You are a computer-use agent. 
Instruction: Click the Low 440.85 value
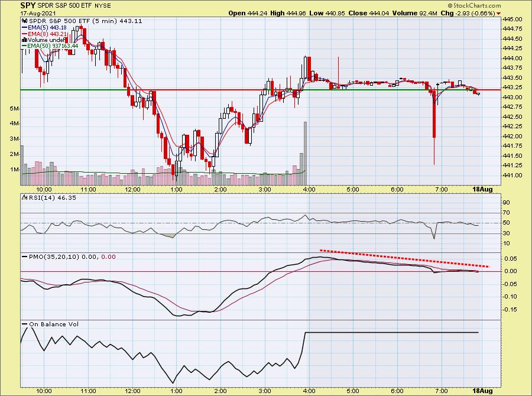click(x=327, y=13)
